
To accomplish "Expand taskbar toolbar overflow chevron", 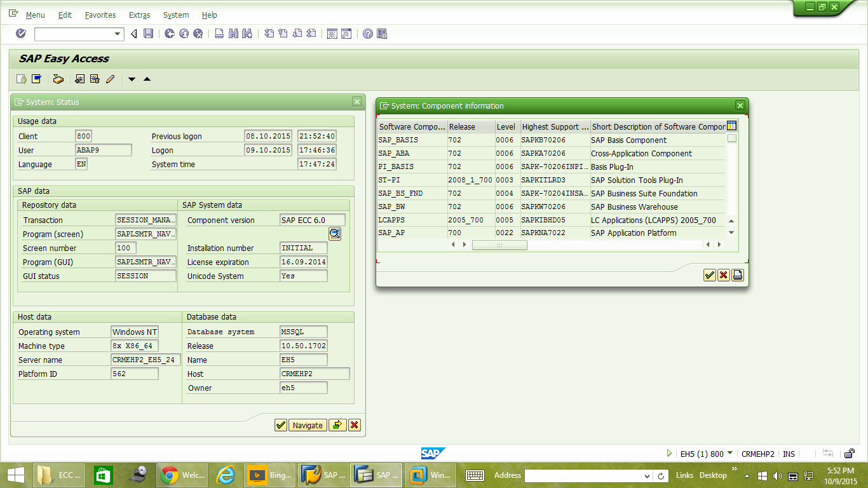I will 735,470.
